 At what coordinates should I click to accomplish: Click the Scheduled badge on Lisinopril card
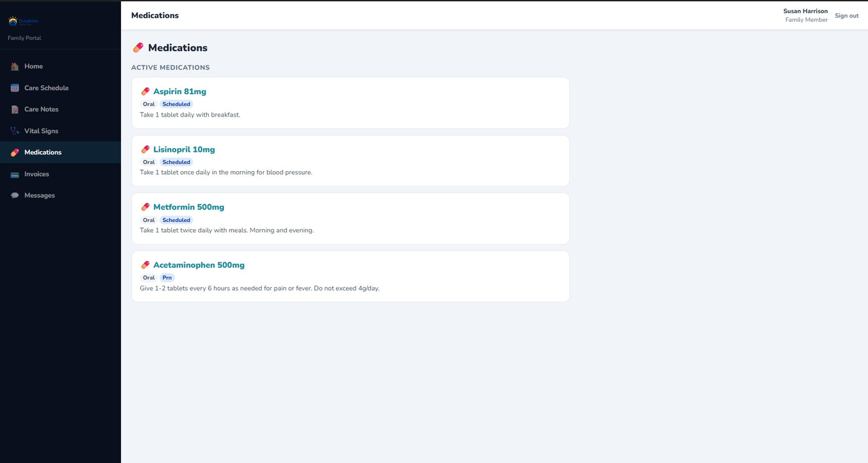[176, 162]
